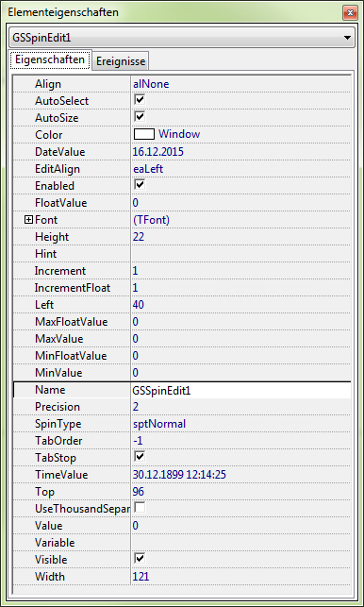Select the Width property label

click(50, 577)
